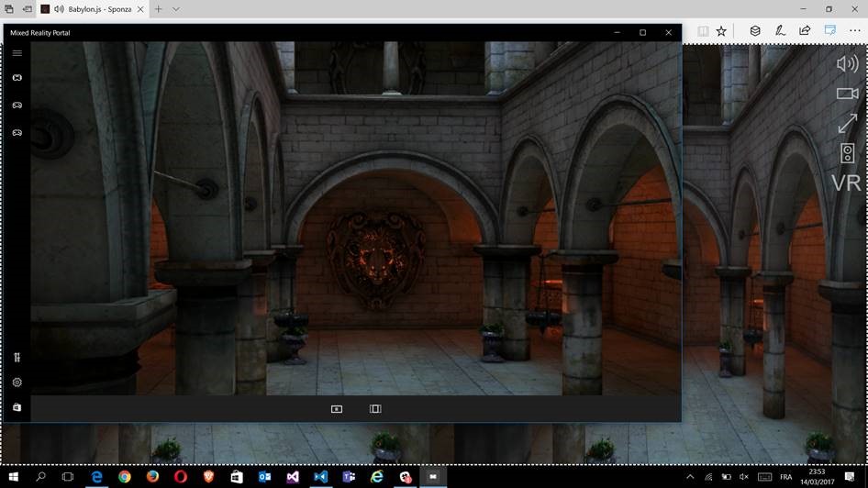
Task: Launch Google Chrome from the taskbar
Action: (x=125, y=477)
